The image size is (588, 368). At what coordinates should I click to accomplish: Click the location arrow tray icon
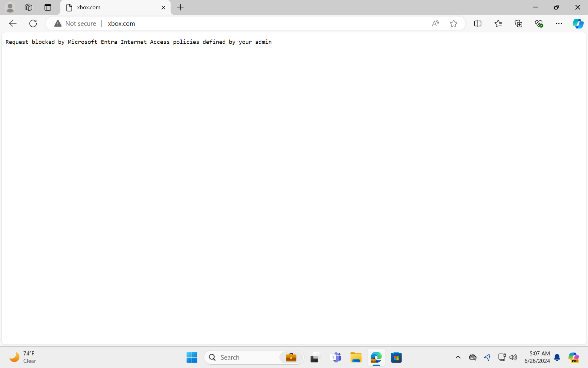point(487,357)
